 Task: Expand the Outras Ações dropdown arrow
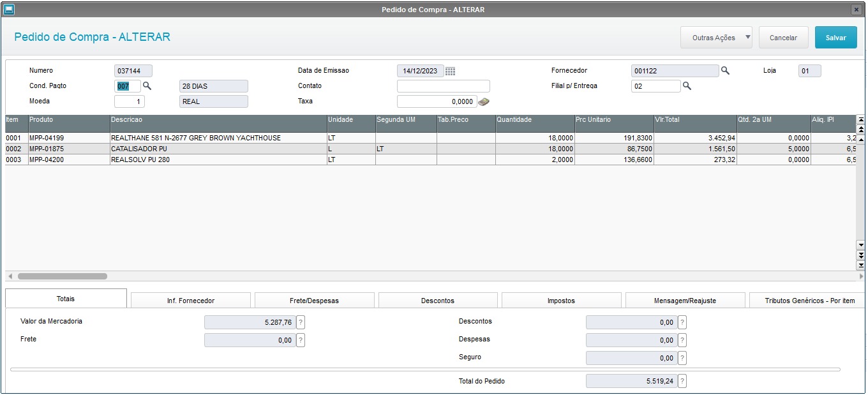(747, 38)
